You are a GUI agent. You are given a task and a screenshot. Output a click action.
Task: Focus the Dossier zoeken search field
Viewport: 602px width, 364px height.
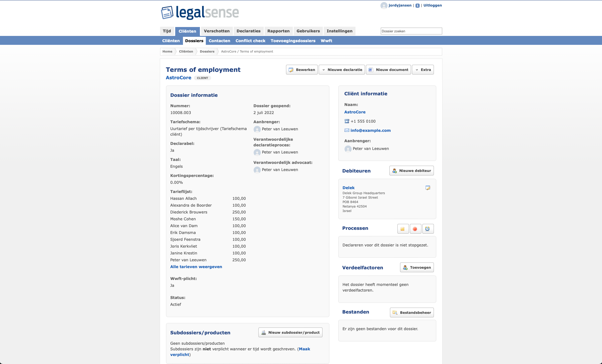tap(411, 31)
